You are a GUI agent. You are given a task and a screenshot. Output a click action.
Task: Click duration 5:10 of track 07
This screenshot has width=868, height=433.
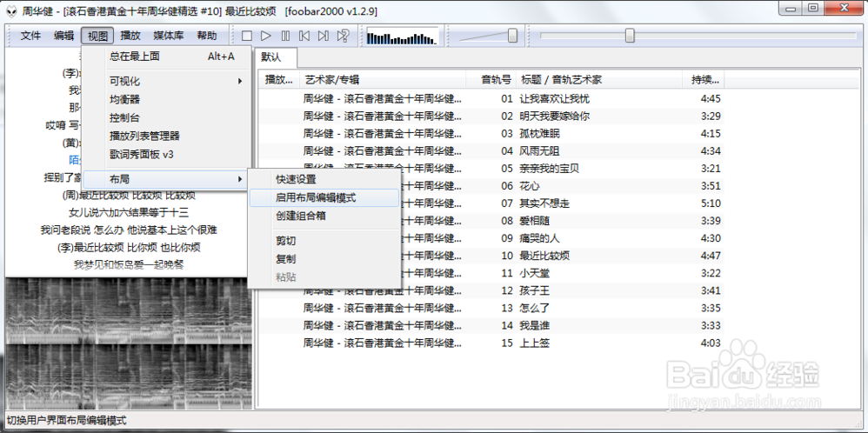point(711,203)
